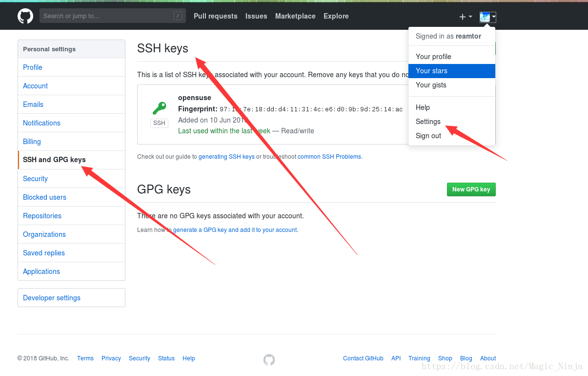Open Pull requests in the top navigation
The height and width of the screenshot is (376, 588).
click(216, 16)
